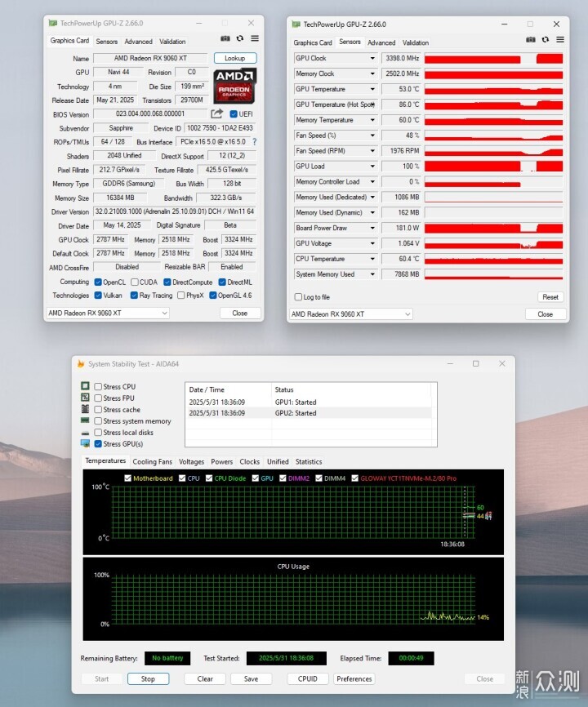Click the Stress cache icon in AIDA64
The image size is (588, 707).
click(x=85, y=409)
